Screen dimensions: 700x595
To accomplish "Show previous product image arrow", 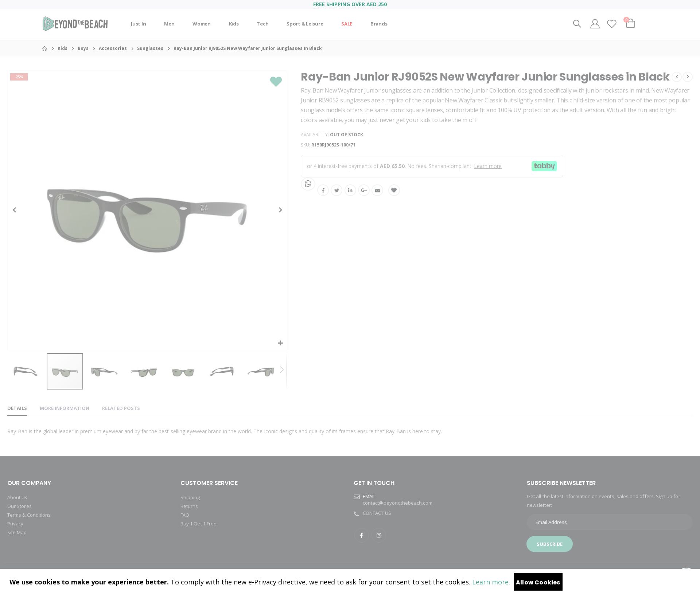I will (15, 210).
